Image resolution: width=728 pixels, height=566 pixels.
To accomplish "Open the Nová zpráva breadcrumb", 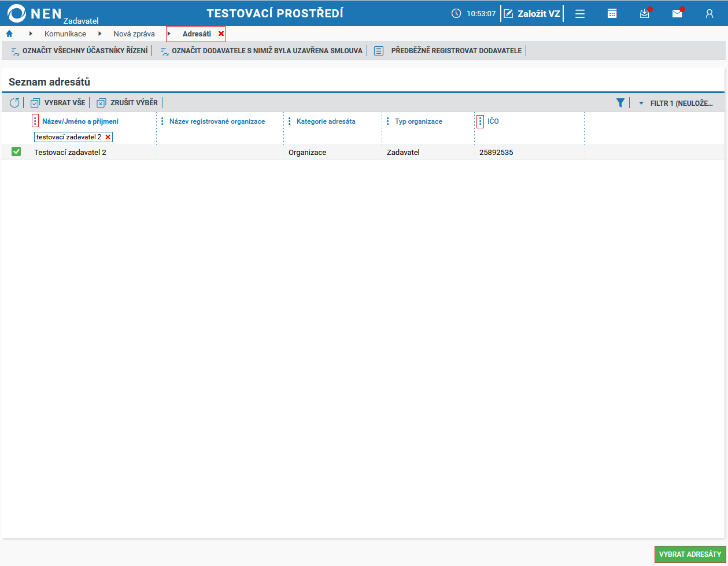I will coord(134,34).
